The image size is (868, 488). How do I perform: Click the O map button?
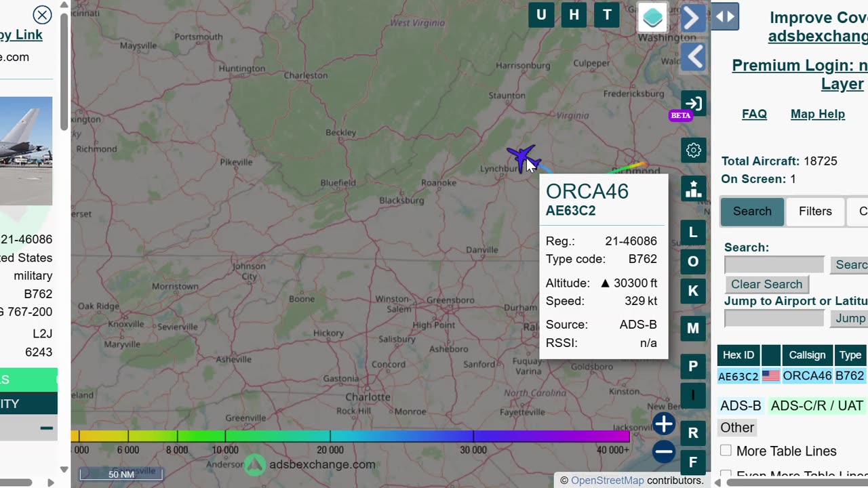pyautogui.click(x=693, y=262)
